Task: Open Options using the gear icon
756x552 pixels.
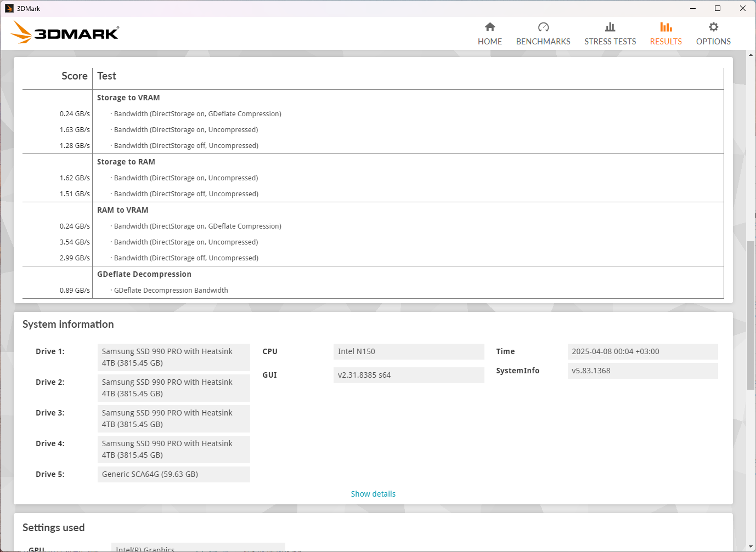Action: [x=713, y=27]
